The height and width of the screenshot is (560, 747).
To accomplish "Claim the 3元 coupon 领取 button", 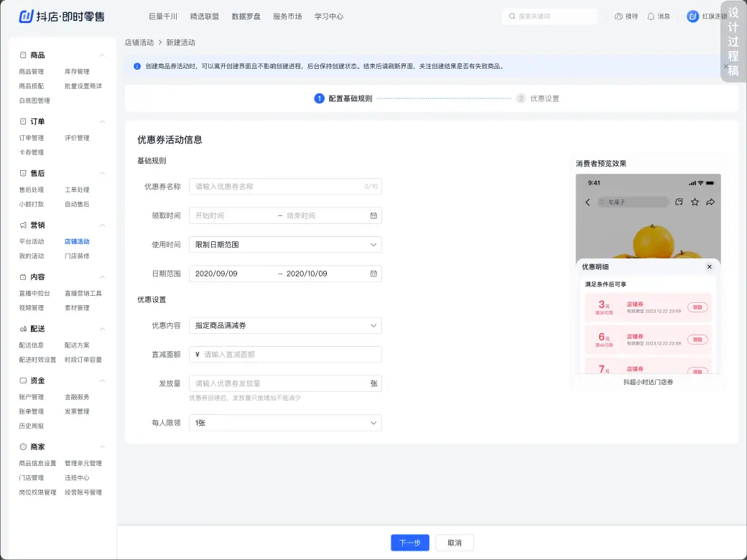I will point(697,307).
